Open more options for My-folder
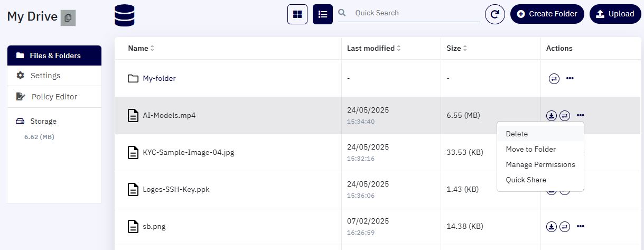The height and width of the screenshot is (250, 644). 570,78
